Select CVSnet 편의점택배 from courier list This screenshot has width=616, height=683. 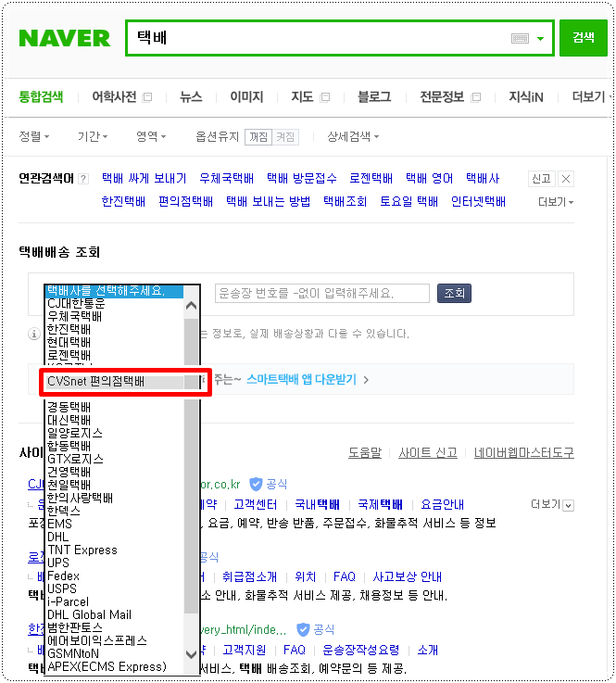tap(95, 381)
